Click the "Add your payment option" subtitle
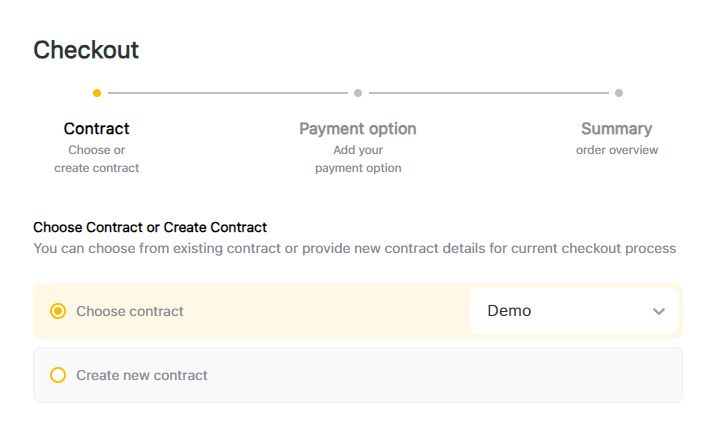704x432 pixels. (x=358, y=159)
